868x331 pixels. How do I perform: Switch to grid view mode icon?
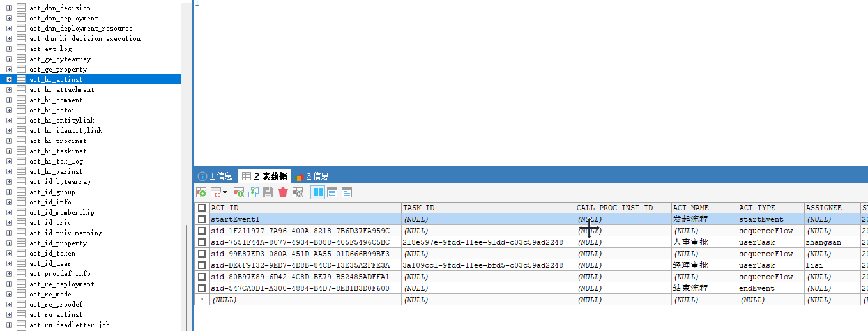click(x=317, y=192)
